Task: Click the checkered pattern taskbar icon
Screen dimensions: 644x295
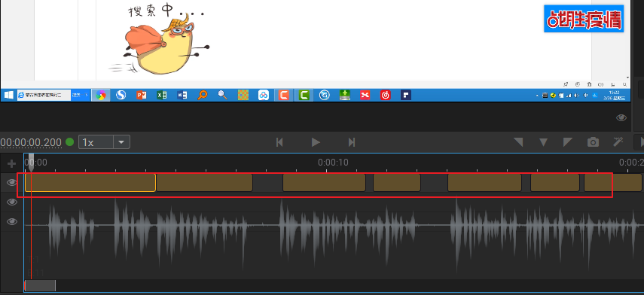Action: [243, 95]
